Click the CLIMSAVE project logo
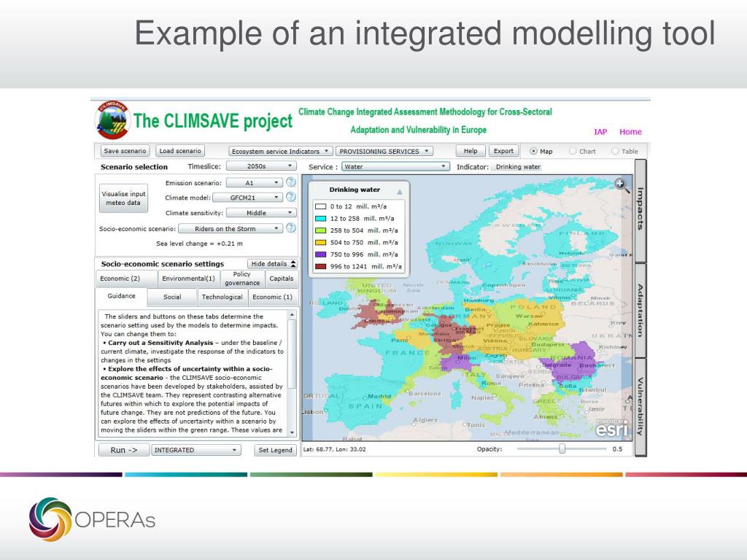747x560 pixels. 112,120
